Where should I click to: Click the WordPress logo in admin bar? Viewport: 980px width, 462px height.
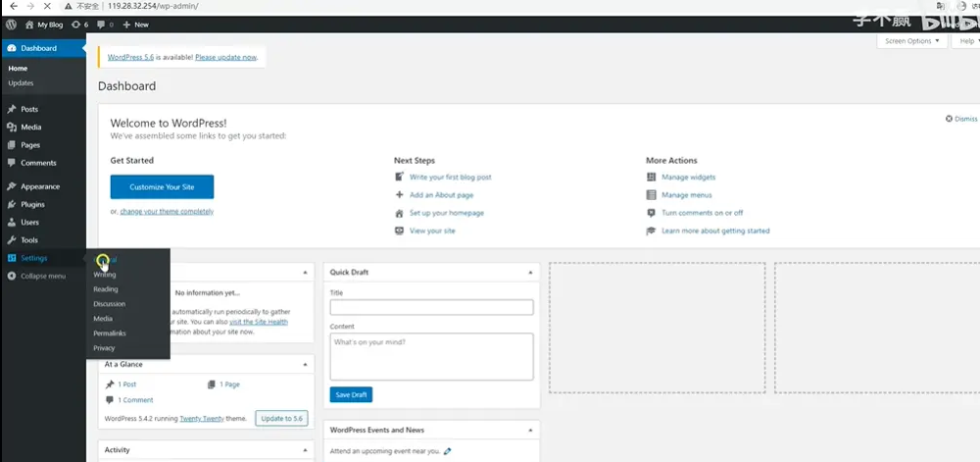click(11, 24)
